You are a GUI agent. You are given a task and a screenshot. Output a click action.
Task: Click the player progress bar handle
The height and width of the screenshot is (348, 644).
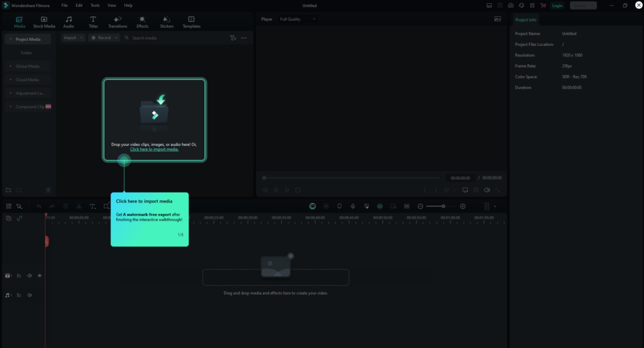point(264,178)
